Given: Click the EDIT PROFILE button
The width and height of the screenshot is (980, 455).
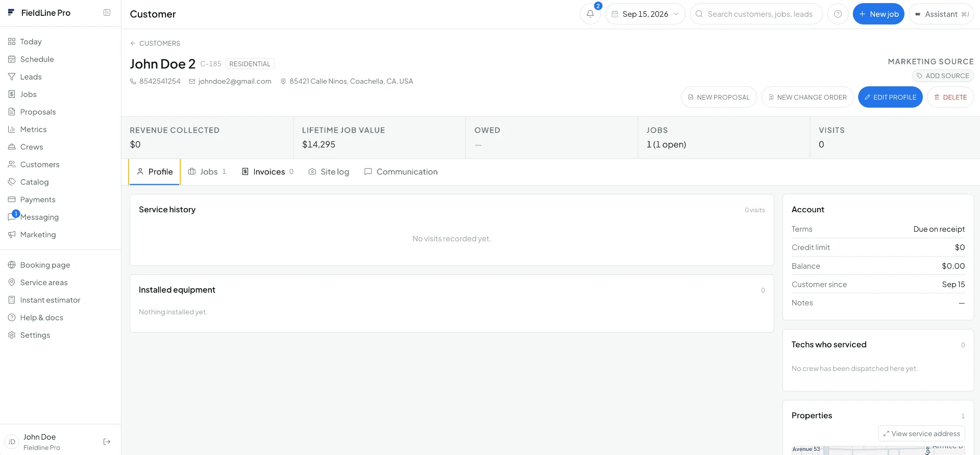Looking at the screenshot, I should coord(890,97).
